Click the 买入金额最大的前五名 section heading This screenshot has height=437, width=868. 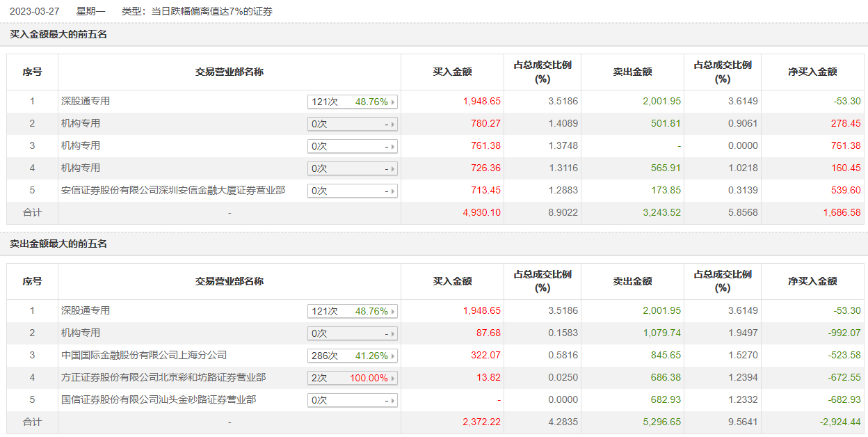pos(58,34)
